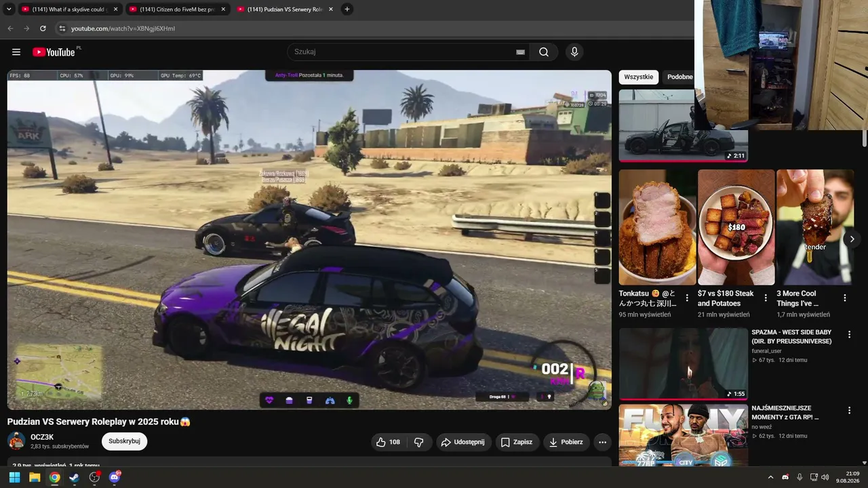Close the 'Citizen do FiveM' tab

[223, 9]
